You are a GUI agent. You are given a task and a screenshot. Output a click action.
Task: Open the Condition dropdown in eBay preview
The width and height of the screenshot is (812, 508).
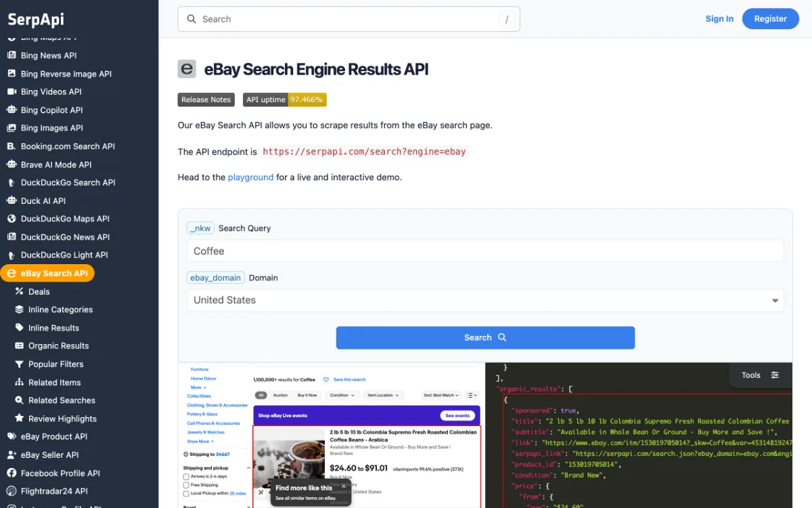(x=342, y=395)
